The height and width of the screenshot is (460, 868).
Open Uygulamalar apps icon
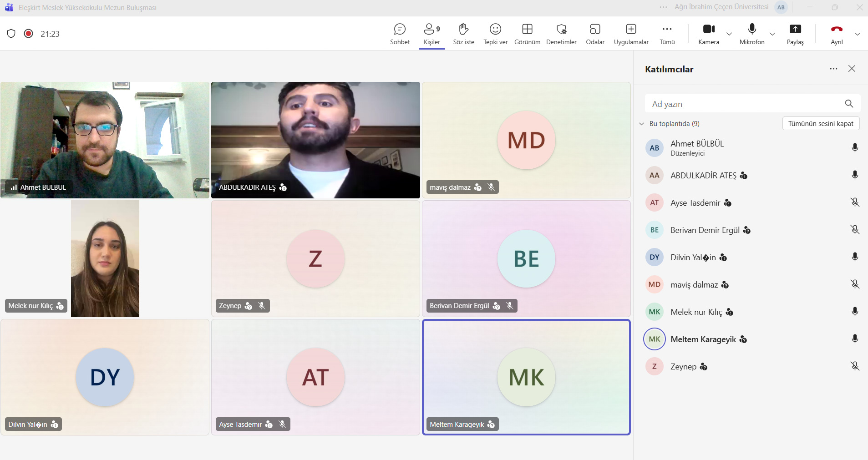(631, 30)
